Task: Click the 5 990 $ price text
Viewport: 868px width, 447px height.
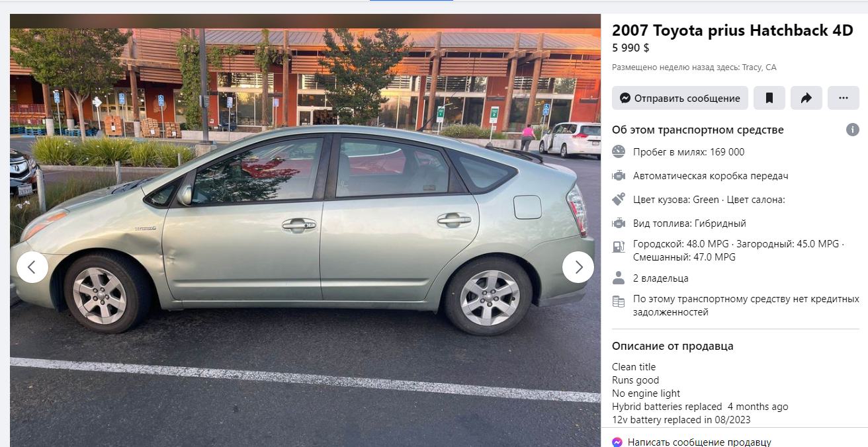Action: tap(630, 48)
